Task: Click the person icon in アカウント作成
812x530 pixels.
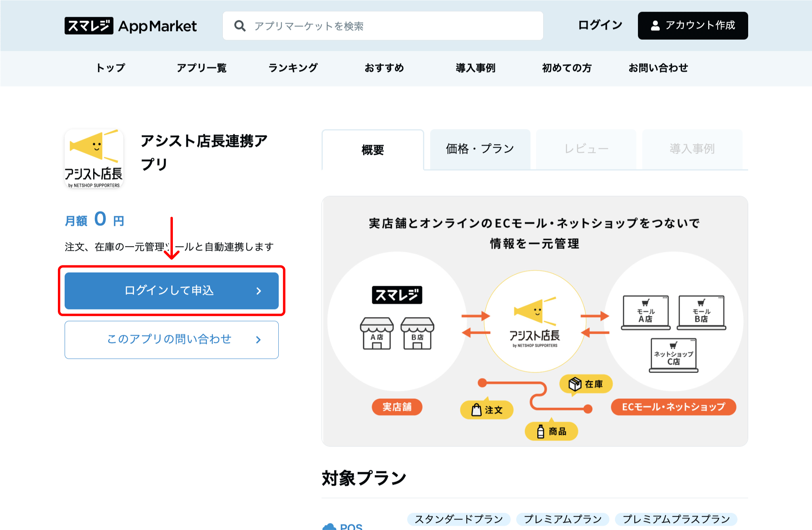Action: (655, 25)
